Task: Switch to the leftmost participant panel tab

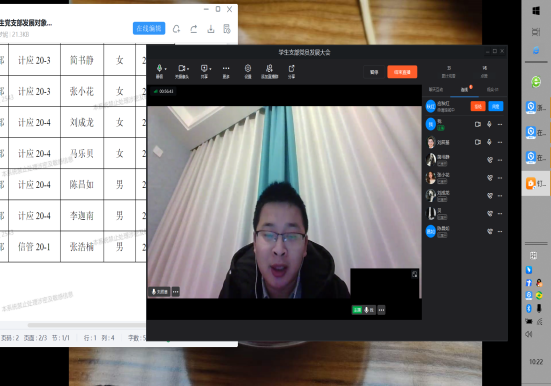Action: tap(436, 90)
